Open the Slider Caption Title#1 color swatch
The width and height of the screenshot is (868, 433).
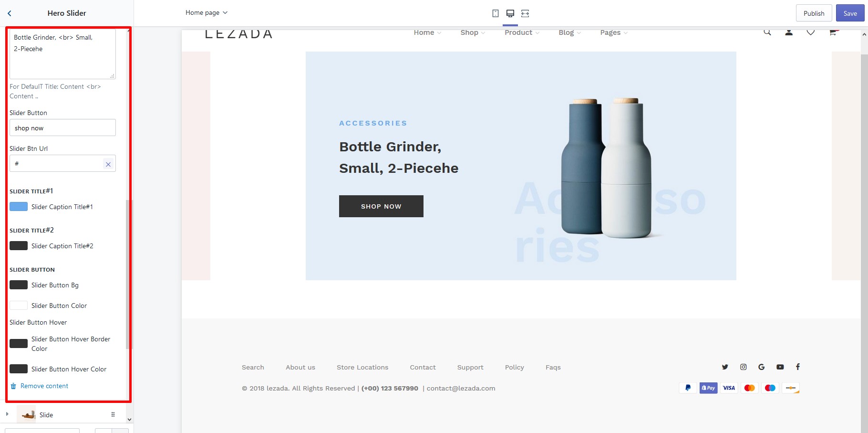[19, 207]
